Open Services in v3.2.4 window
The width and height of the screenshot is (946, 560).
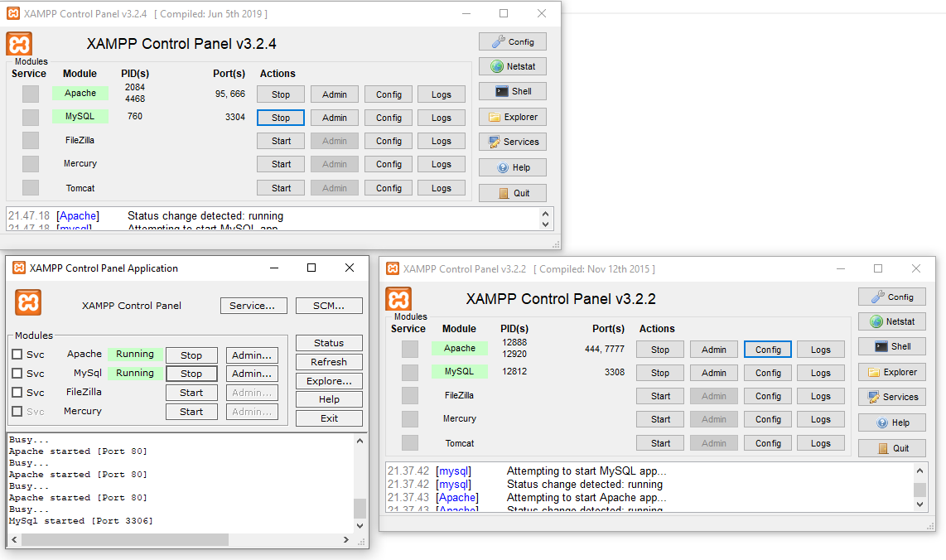point(513,142)
